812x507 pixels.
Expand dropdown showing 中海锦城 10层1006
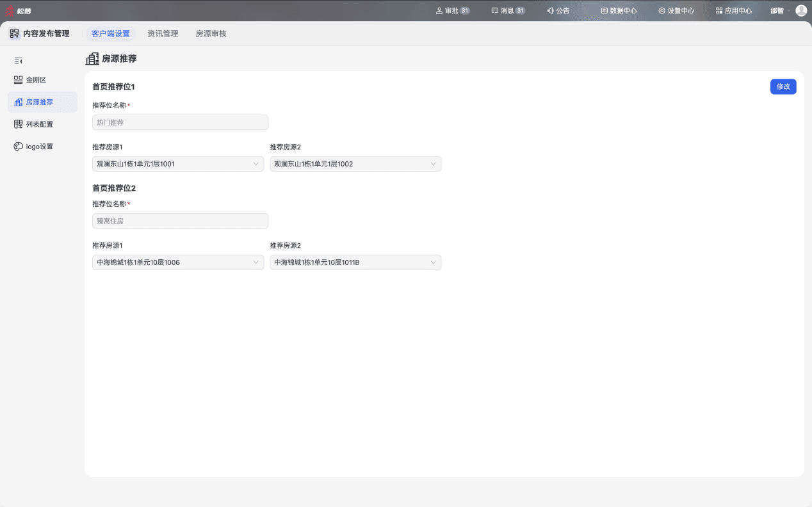pyautogui.click(x=178, y=262)
